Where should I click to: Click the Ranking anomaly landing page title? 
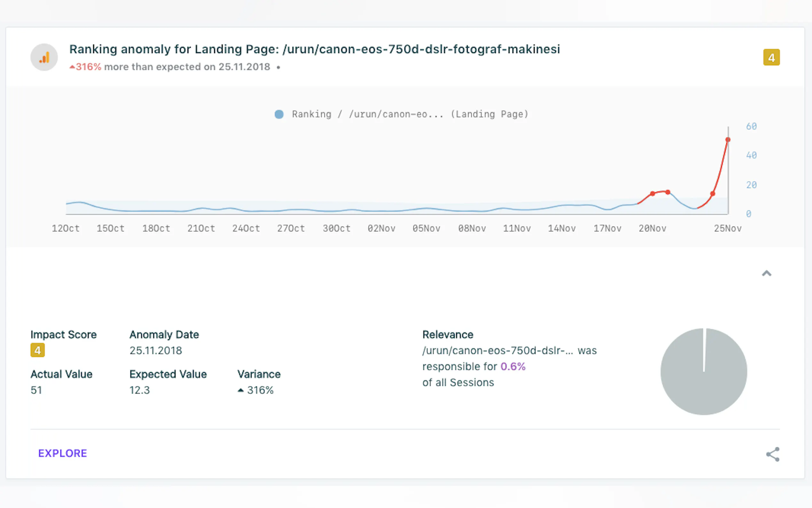coord(315,49)
